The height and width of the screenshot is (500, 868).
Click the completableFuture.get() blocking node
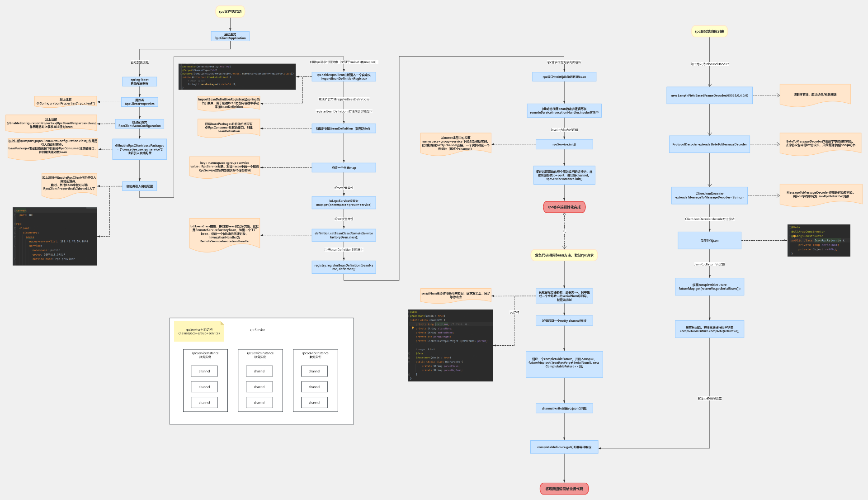pos(564,447)
